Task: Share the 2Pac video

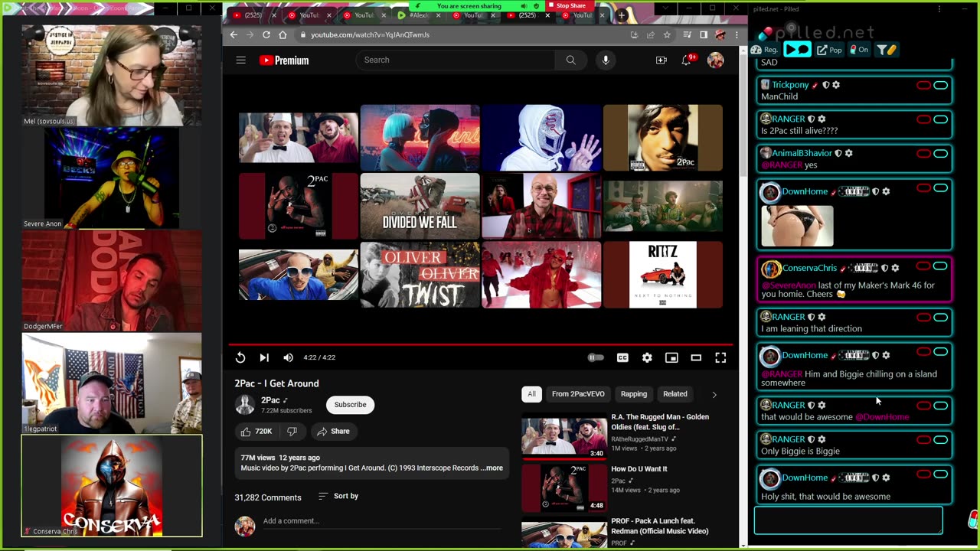Action: tap(333, 432)
